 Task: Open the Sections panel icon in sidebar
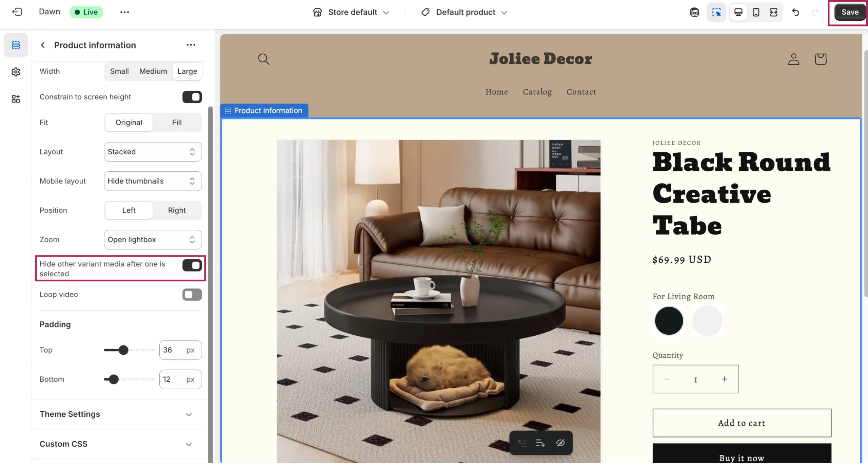click(x=16, y=45)
